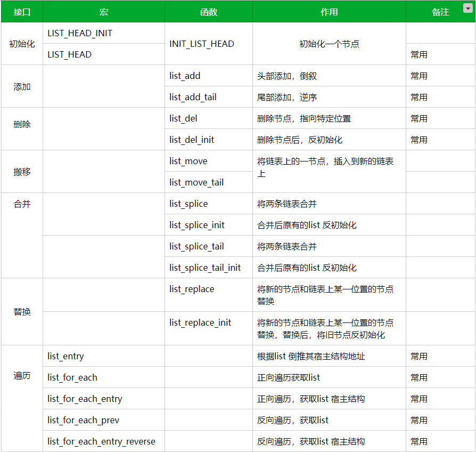Click the list_del_init function cell
This screenshot has width=476, height=452.
209,140
